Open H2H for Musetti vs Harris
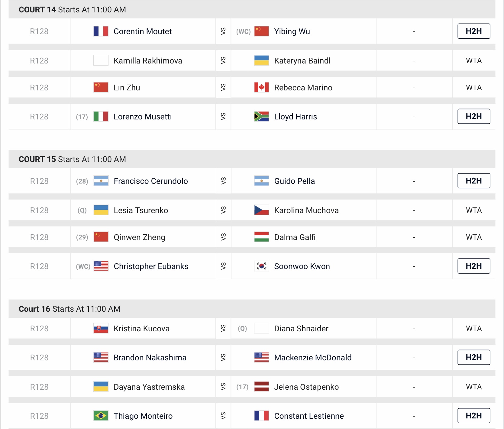 coord(473,116)
